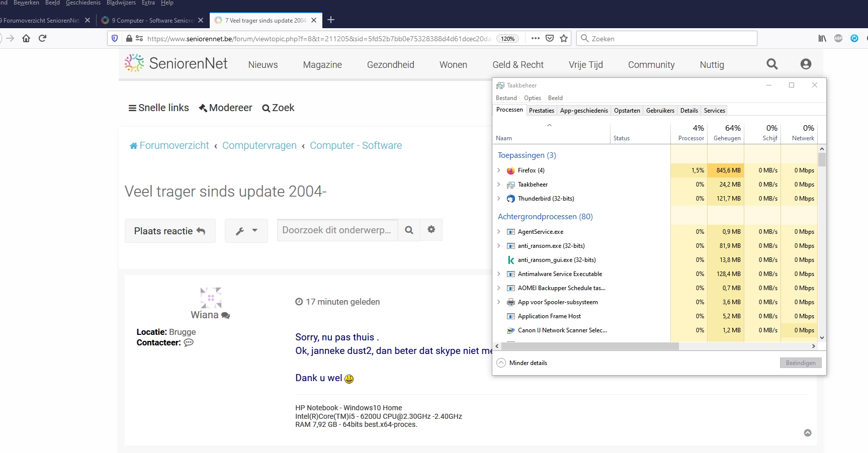868x453 pixels.
Task: Click search icon next to topic search
Action: (409, 230)
